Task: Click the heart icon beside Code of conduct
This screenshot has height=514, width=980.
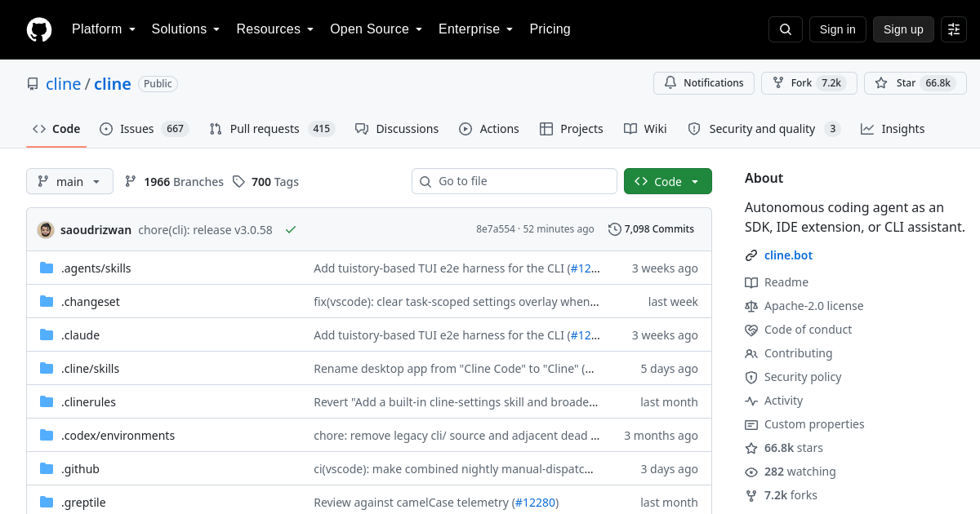Action: [x=751, y=330]
